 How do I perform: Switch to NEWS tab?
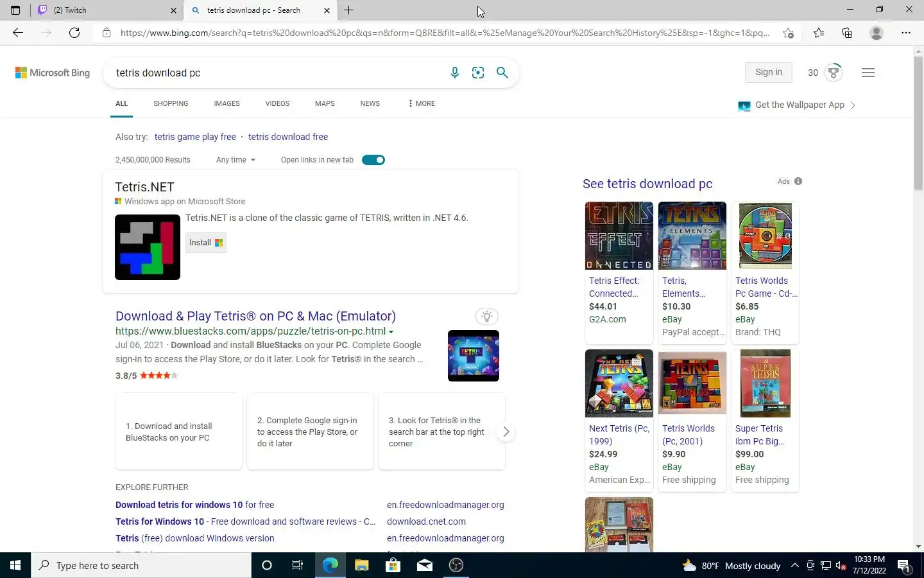click(x=370, y=103)
